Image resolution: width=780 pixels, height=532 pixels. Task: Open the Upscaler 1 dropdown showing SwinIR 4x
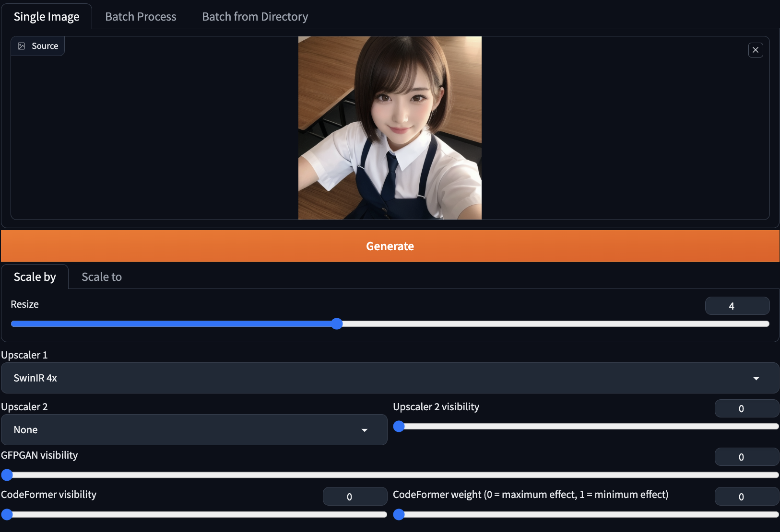click(x=390, y=378)
